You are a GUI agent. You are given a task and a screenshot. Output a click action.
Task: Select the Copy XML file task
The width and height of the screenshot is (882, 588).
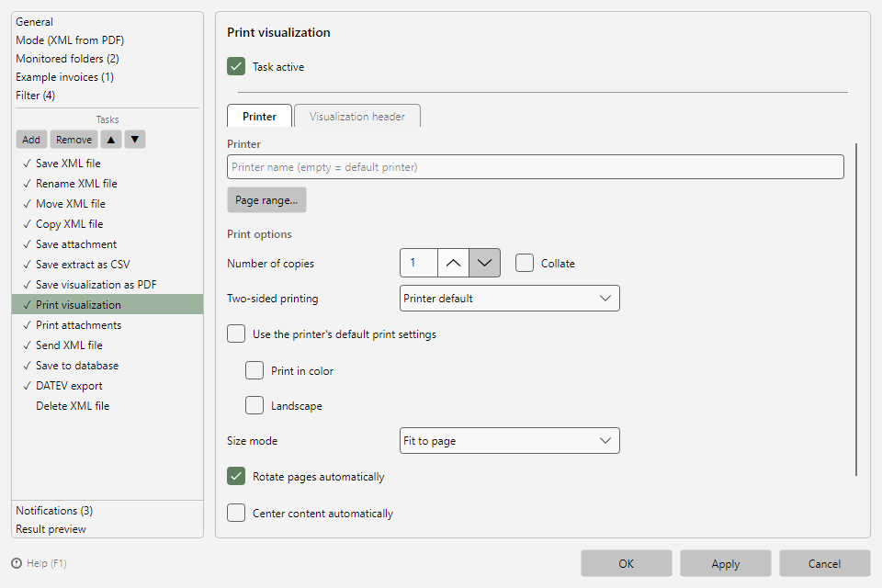tap(107, 224)
